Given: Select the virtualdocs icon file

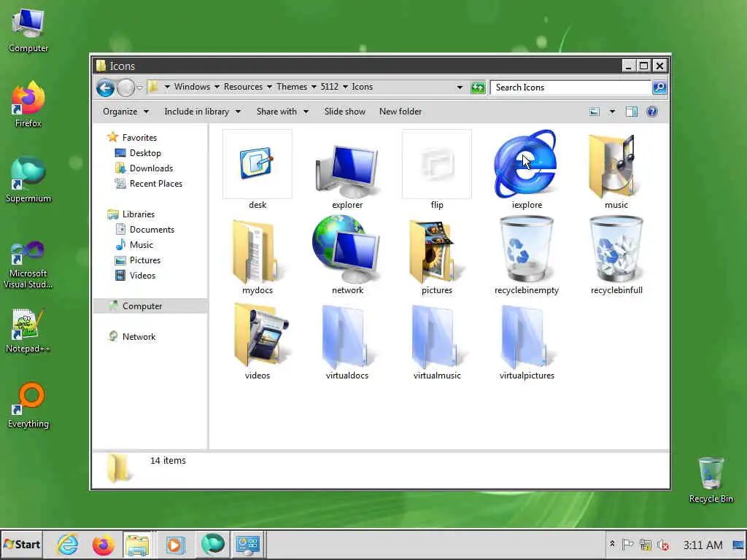Looking at the screenshot, I should (x=347, y=337).
